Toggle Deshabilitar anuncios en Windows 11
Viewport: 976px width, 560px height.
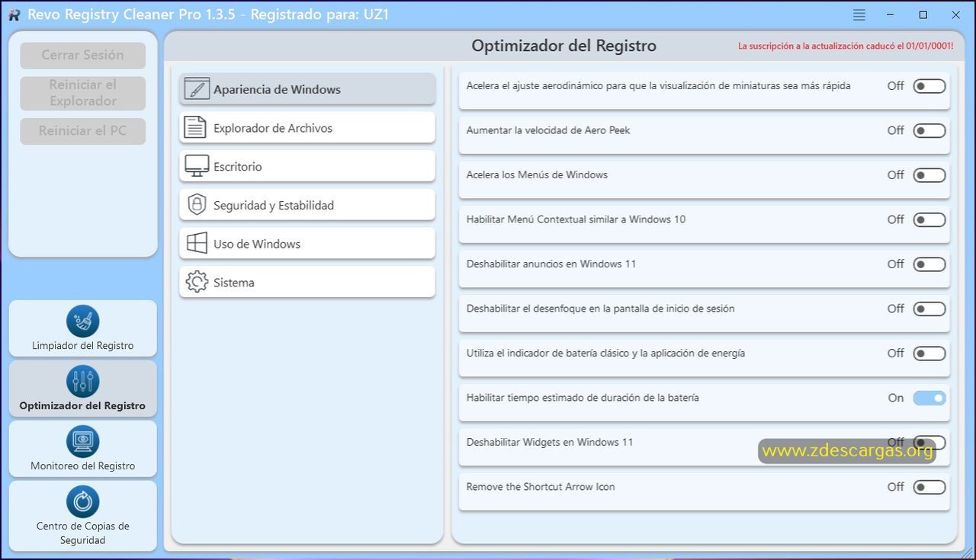[x=929, y=264]
